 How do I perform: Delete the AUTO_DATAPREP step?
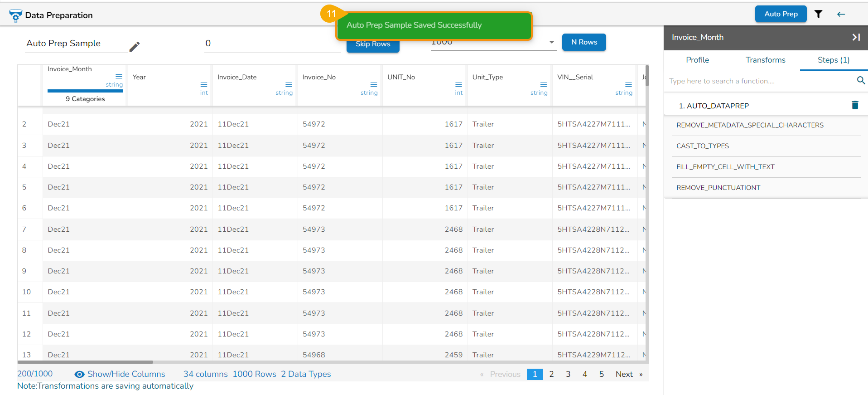(855, 105)
